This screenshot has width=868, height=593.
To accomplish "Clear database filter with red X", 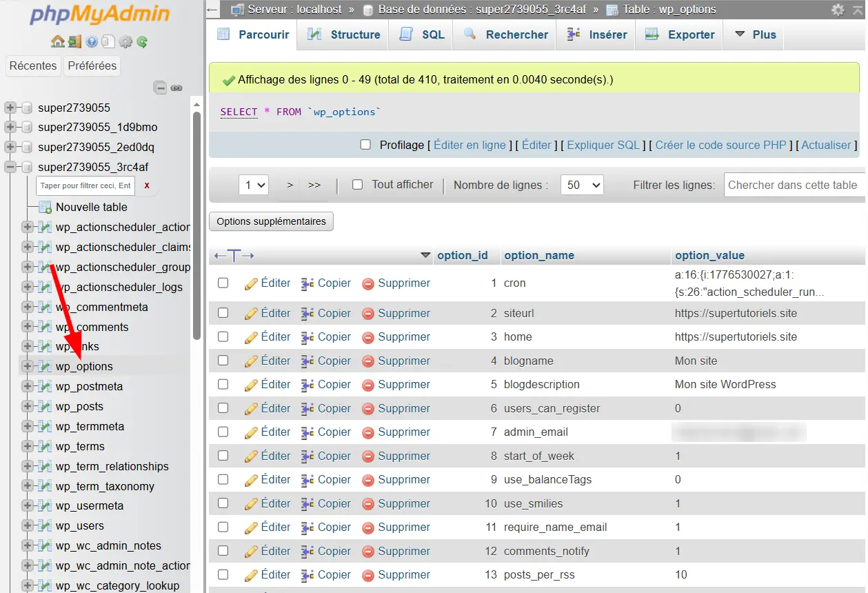I will click(x=147, y=185).
